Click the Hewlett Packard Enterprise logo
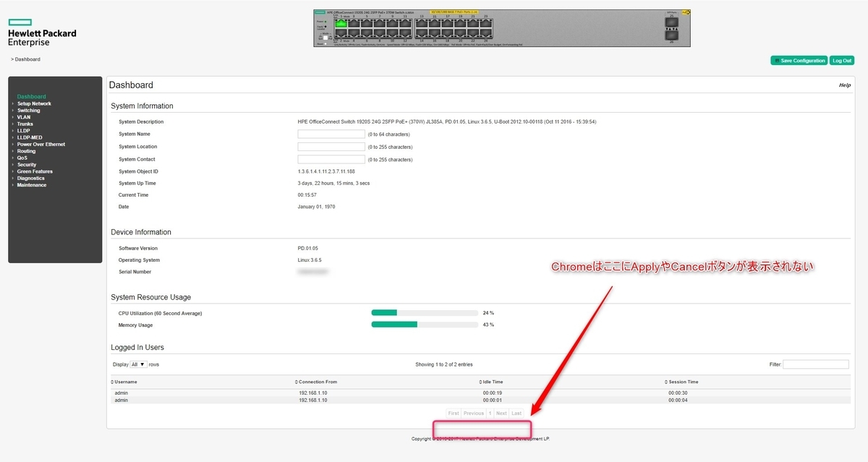868x462 pixels. click(x=42, y=33)
